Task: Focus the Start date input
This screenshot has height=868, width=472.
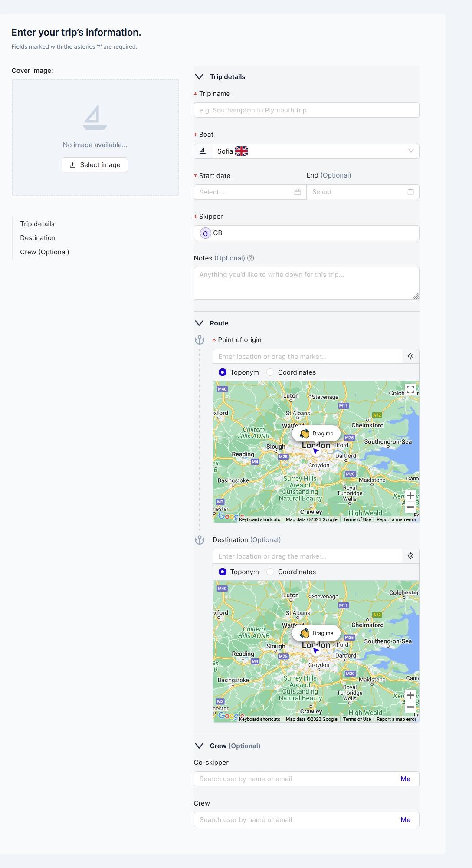Action: [250, 192]
